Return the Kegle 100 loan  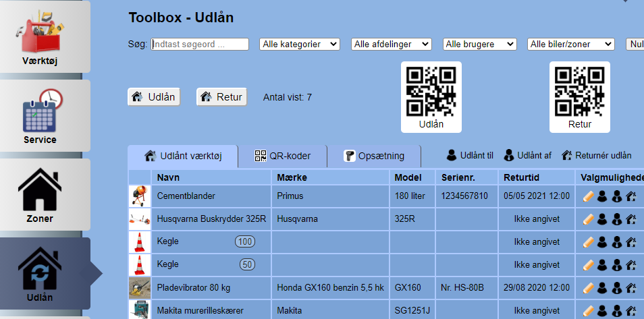[x=631, y=242]
